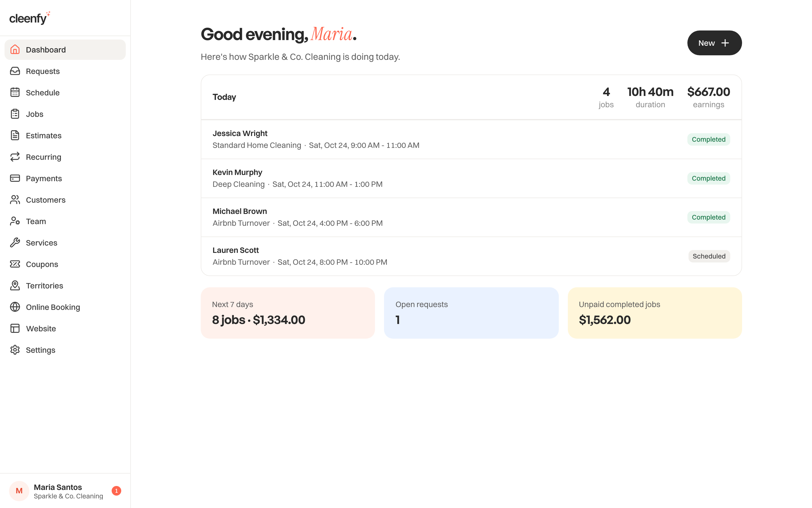The height and width of the screenshot is (508, 812).
Task: Open Lauren Scott's scheduled job
Action: click(471, 256)
